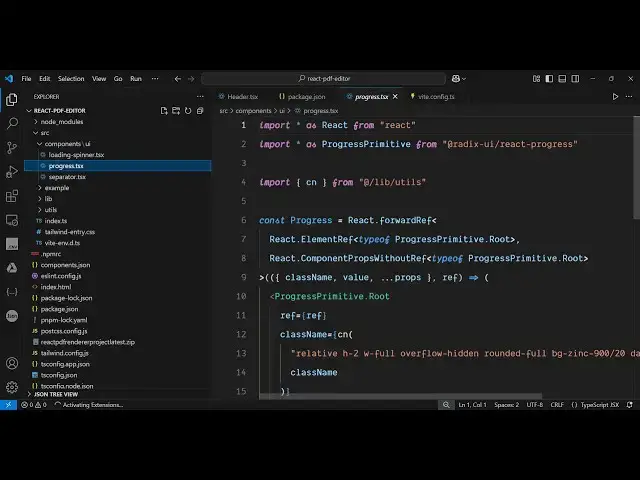Collapse the src folder
This screenshot has width=640, height=480.
36,133
